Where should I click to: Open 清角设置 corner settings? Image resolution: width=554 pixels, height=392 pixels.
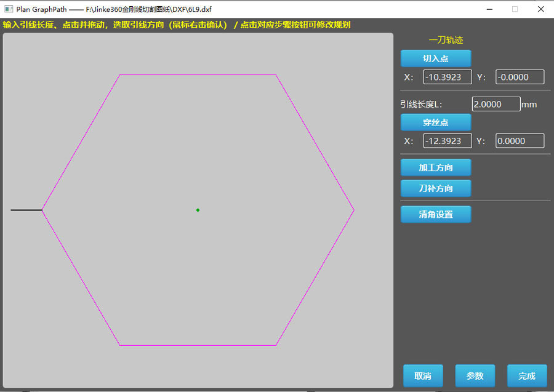pyautogui.click(x=436, y=214)
